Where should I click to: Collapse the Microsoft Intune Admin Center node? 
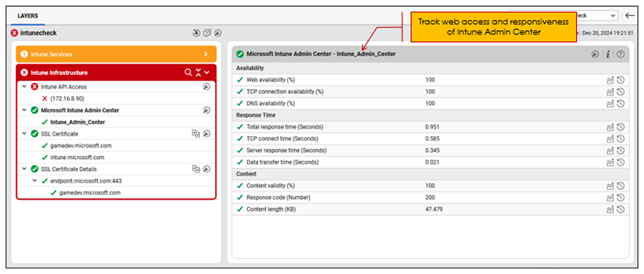[24, 110]
